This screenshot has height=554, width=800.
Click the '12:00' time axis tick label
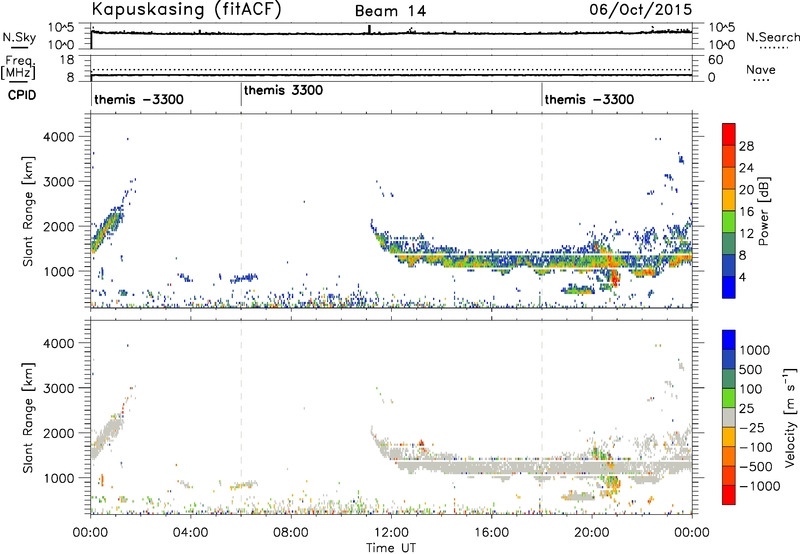click(391, 533)
